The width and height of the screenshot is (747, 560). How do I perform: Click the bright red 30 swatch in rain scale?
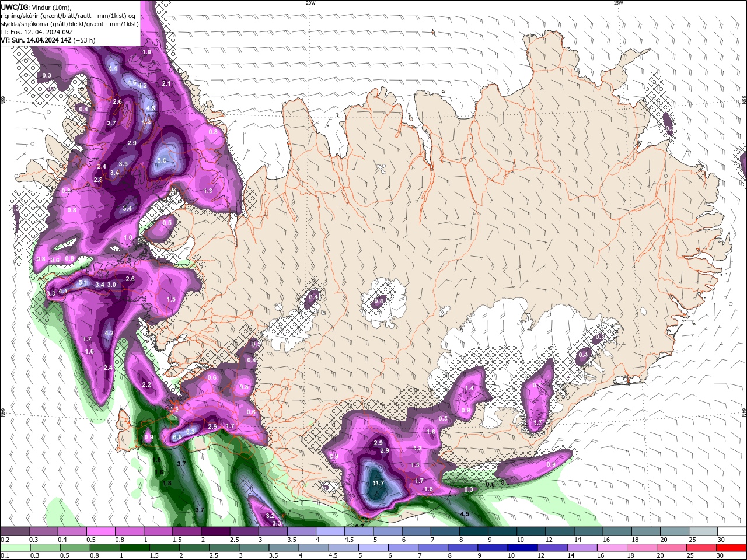732,548
